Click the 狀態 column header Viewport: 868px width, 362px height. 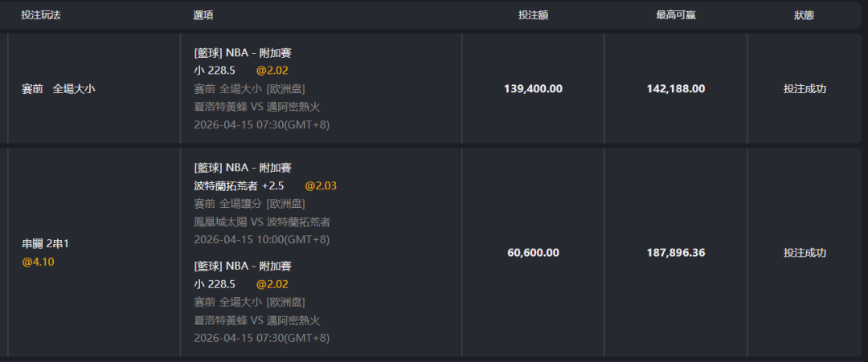tap(804, 15)
